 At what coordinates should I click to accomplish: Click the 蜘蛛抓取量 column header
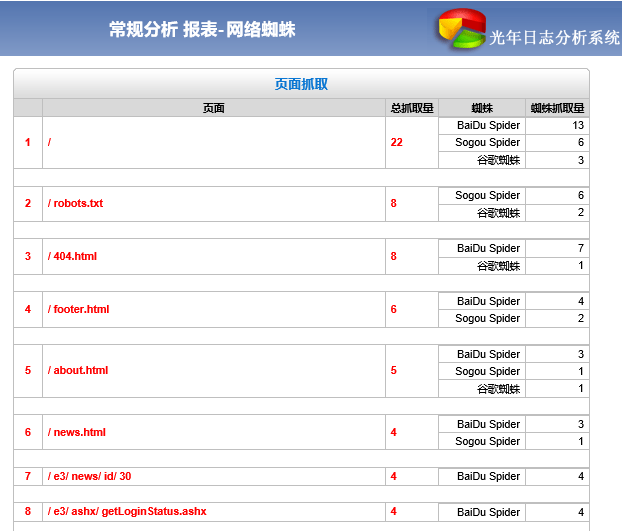tap(557, 108)
